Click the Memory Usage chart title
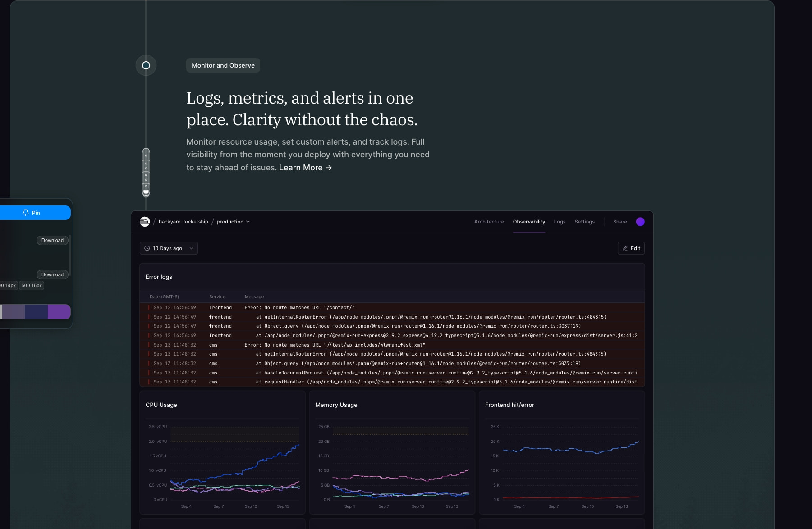812x529 pixels. 336,405
